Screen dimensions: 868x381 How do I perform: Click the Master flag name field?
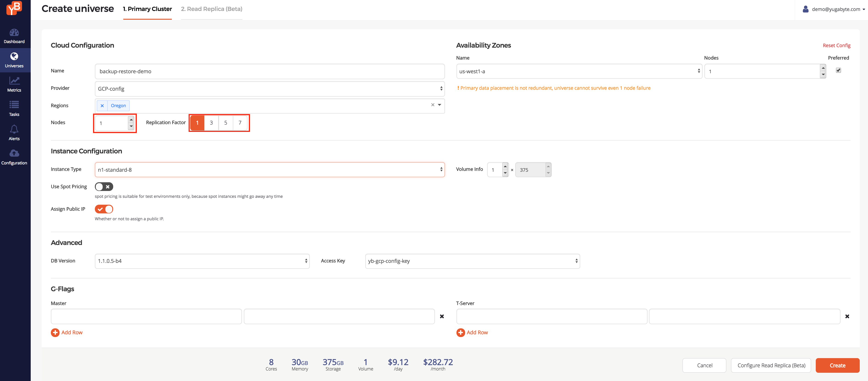146,316
